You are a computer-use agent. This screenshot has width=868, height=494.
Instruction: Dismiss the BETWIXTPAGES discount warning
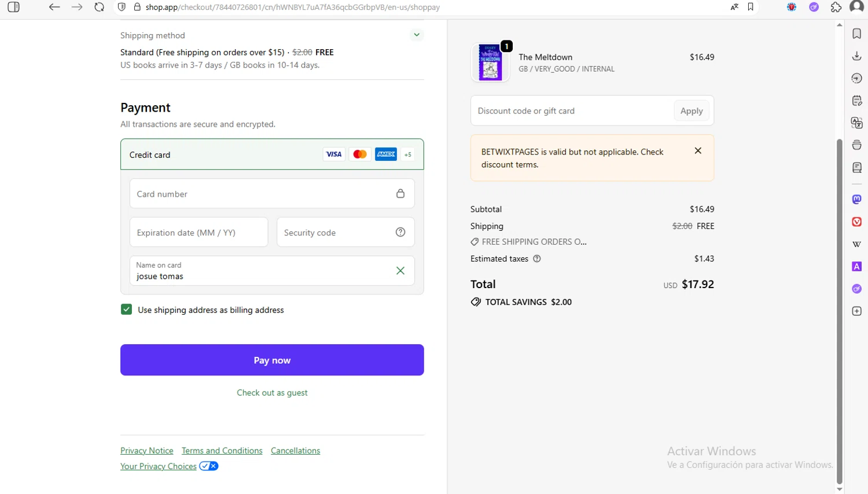click(x=698, y=150)
